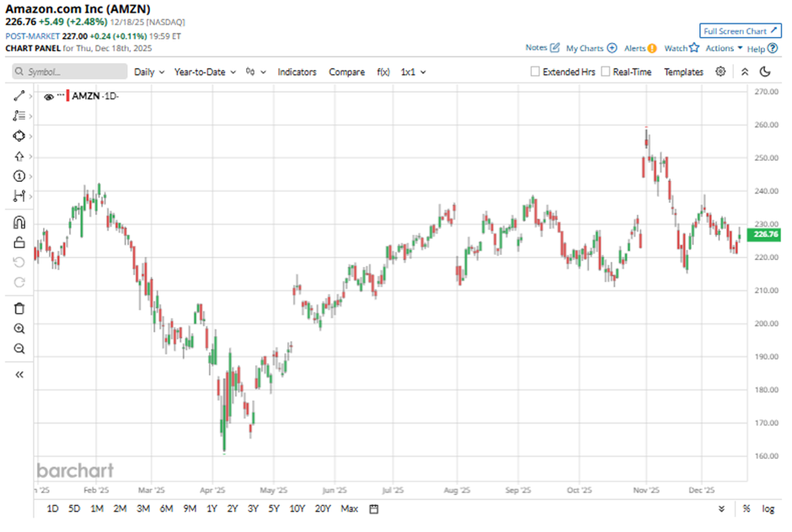Open chart settings gear
Screen dimensions: 792x532
pos(720,72)
